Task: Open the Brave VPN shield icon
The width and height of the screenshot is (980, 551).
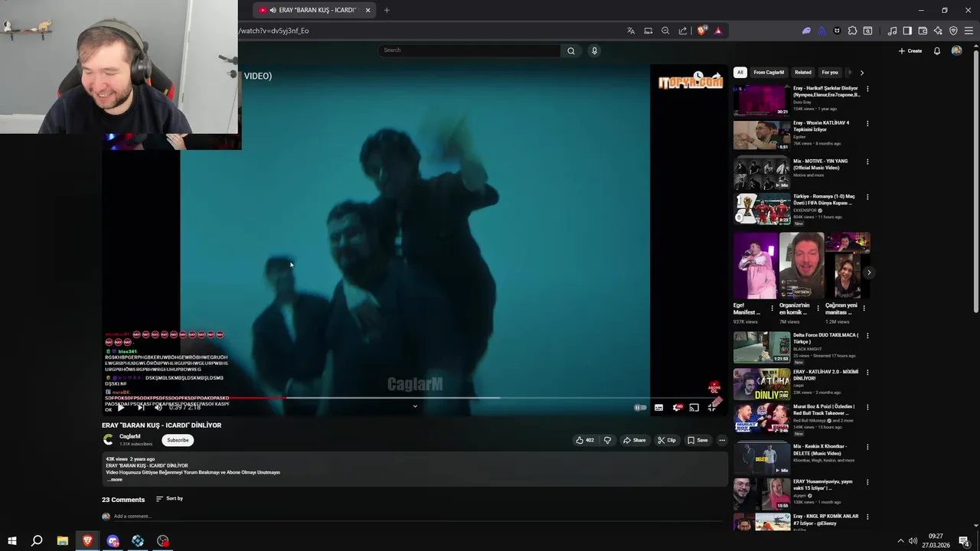Action: point(953,31)
